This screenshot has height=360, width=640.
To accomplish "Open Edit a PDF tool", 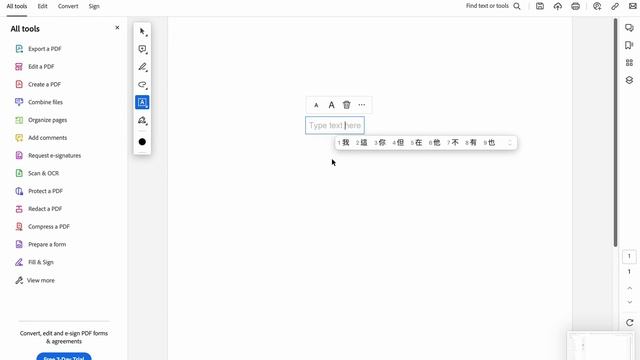I will [35, 67].
